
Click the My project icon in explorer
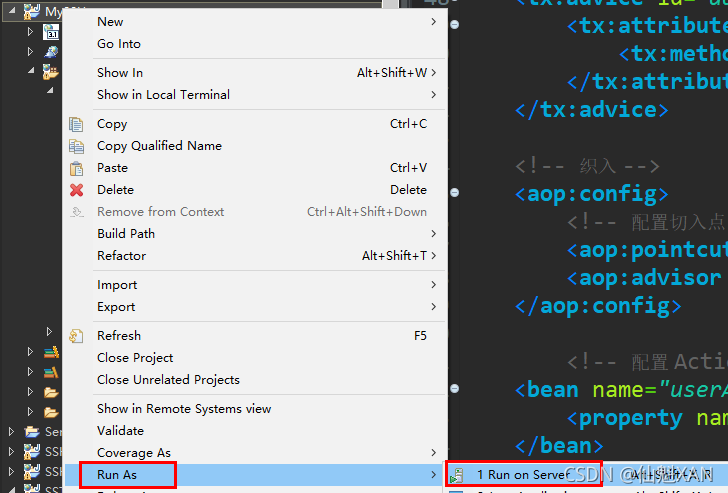[x=32, y=12]
